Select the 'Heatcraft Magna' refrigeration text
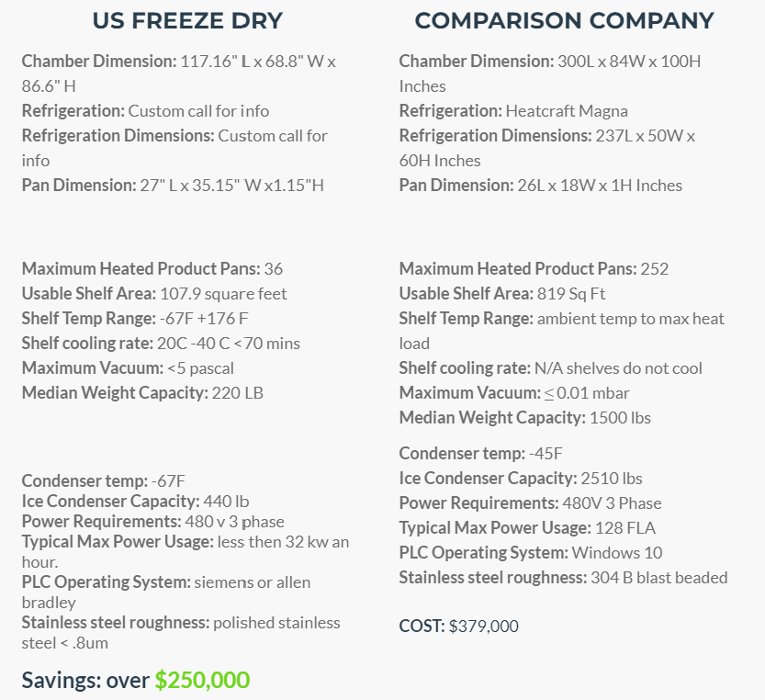 tap(567, 111)
